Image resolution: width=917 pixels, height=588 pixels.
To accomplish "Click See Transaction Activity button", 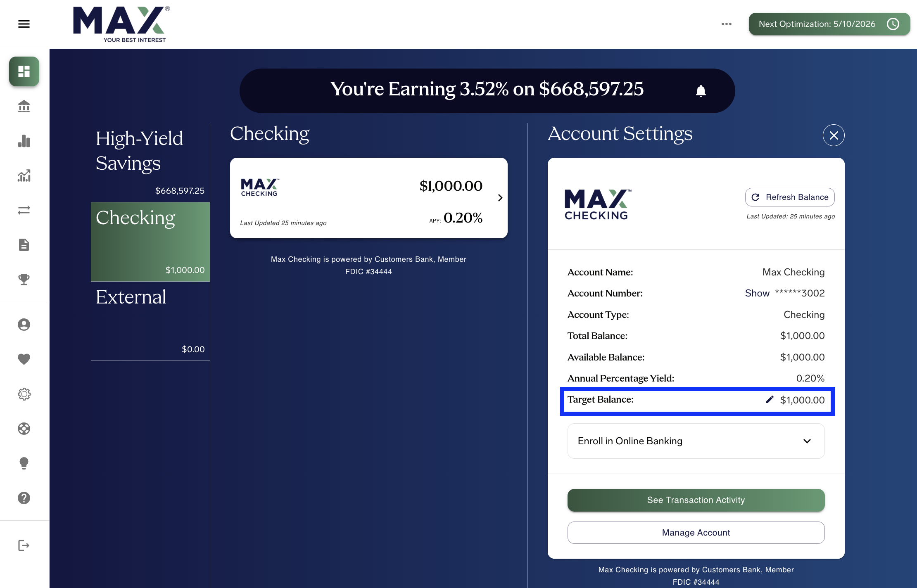I will pos(696,500).
